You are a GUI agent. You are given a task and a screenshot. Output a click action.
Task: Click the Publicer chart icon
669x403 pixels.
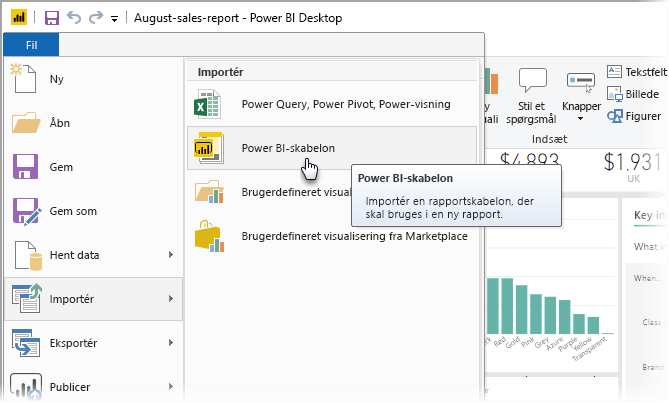26,386
